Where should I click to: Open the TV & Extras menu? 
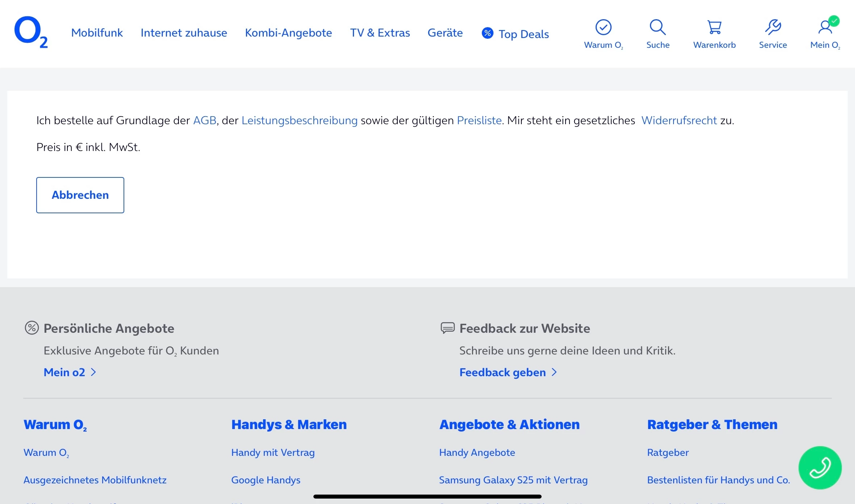380,33
